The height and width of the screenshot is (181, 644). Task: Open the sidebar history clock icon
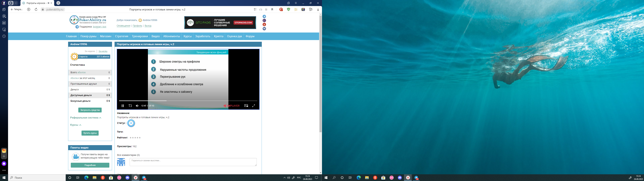coord(4,36)
